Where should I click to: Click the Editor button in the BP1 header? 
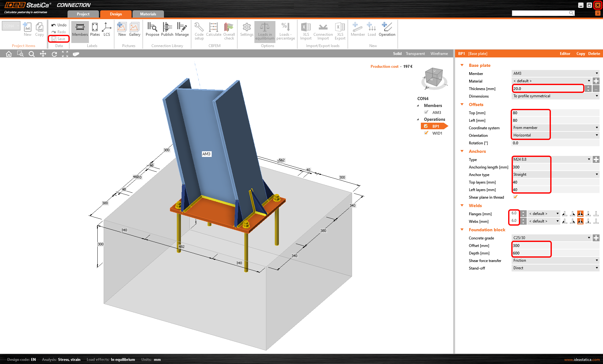(565, 54)
